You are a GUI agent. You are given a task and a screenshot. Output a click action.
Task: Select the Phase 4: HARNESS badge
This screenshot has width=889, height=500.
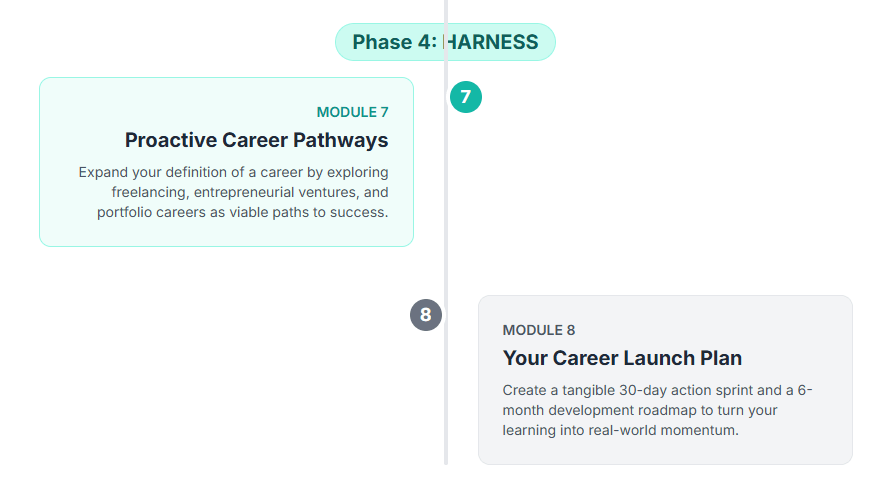click(x=445, y=42)
